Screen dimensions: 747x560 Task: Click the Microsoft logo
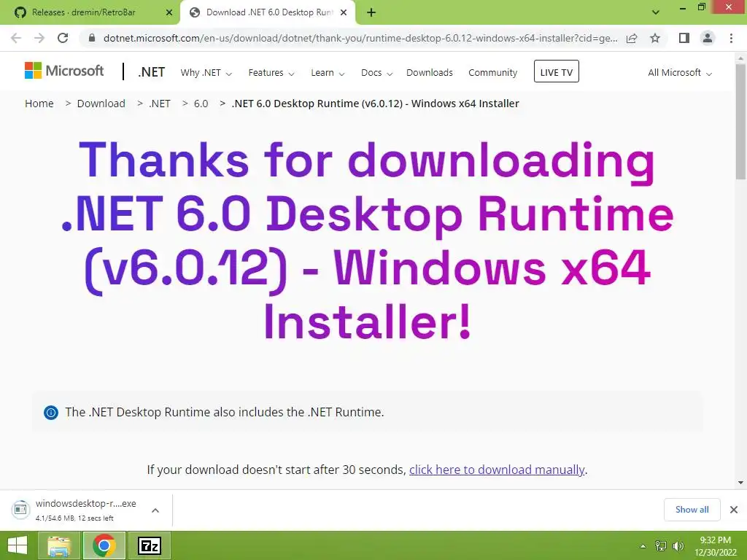[x=64, y=71]
